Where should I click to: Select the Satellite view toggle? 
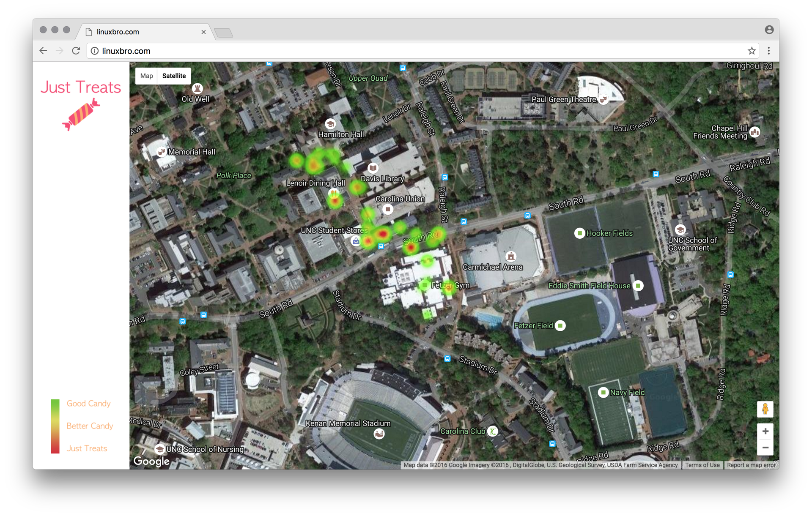[x=174, y=76]
